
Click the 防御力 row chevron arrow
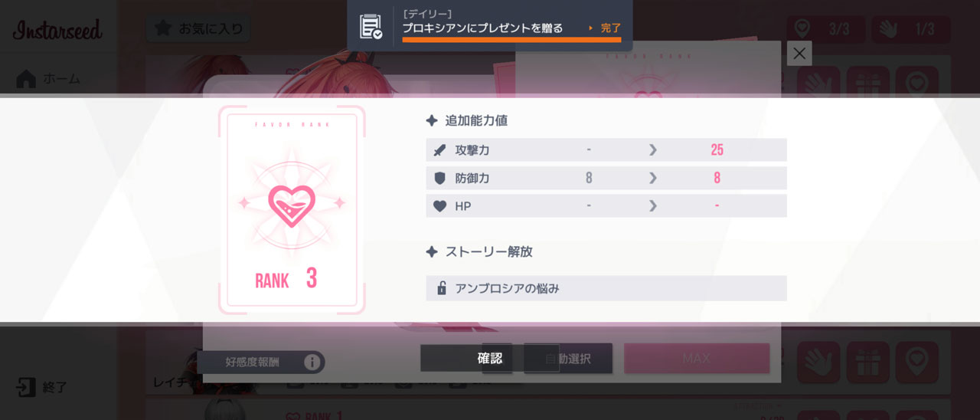653,178
